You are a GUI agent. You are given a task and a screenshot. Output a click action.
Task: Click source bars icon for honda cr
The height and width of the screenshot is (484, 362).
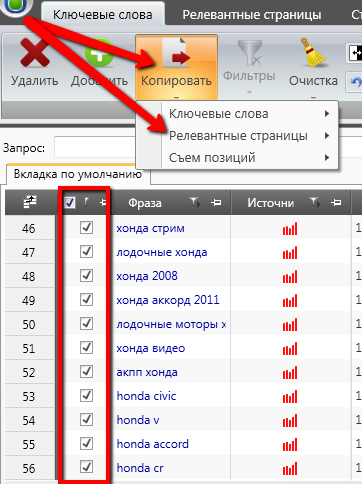click(290, 469)
